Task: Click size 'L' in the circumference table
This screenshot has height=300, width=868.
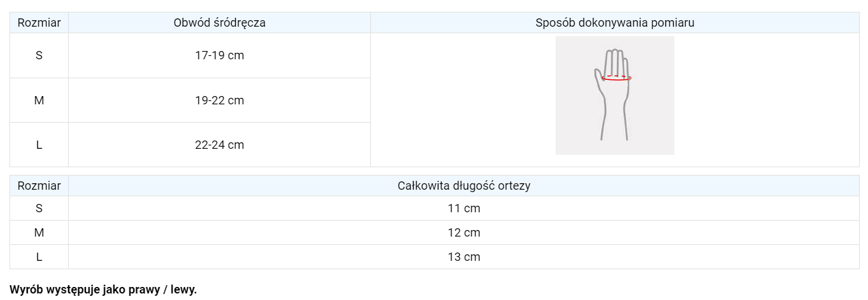Action: click(39, 145)
